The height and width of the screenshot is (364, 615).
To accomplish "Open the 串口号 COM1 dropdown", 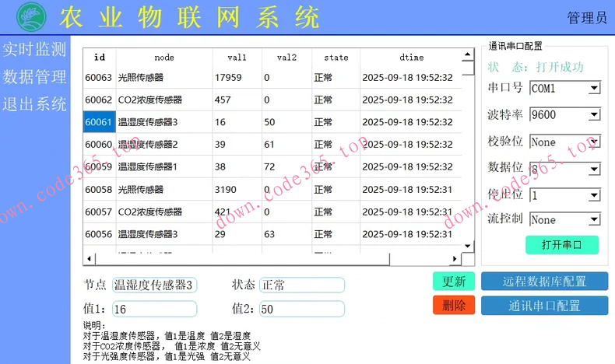I will pyautogui.click(x=565, y=88).
